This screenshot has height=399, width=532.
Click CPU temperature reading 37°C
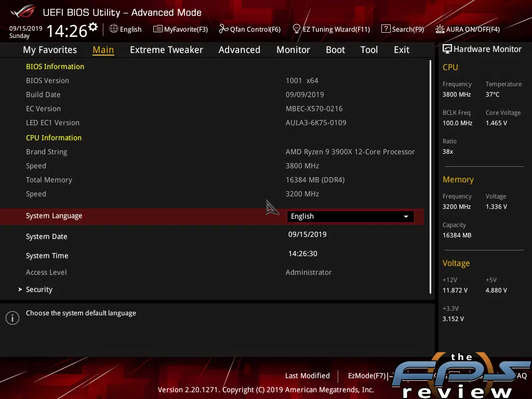tap(493, 95)
